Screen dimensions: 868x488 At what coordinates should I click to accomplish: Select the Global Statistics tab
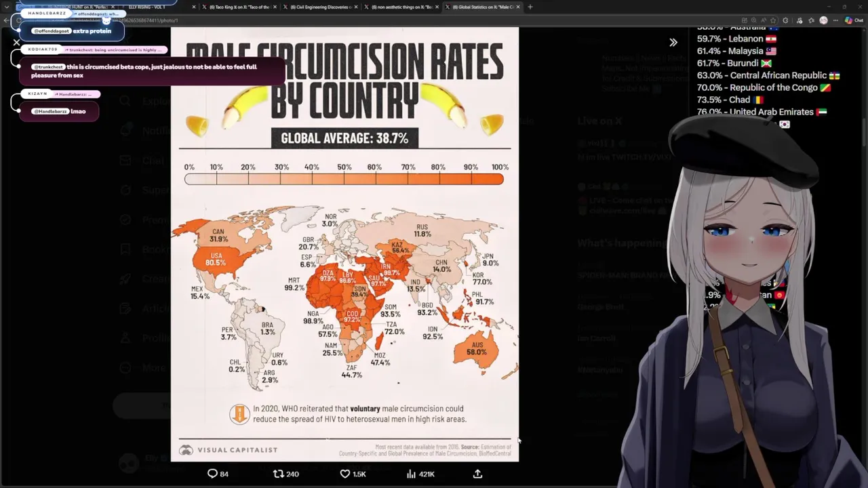click(x=481, y=7)
